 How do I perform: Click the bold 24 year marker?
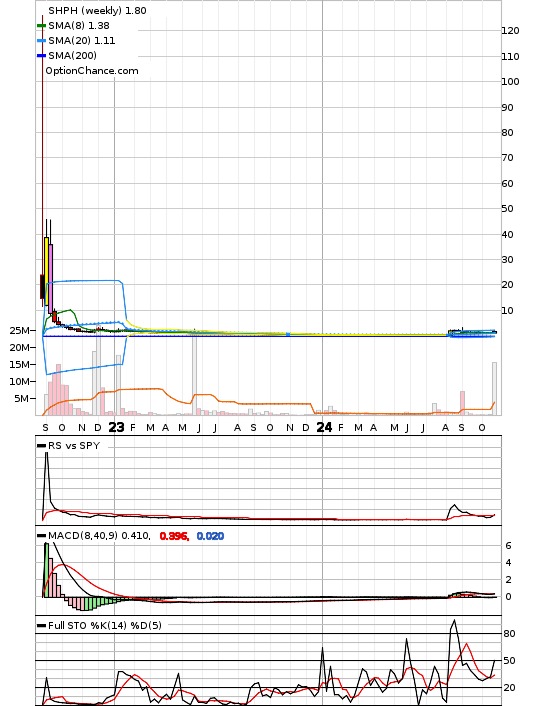(324, 427)
